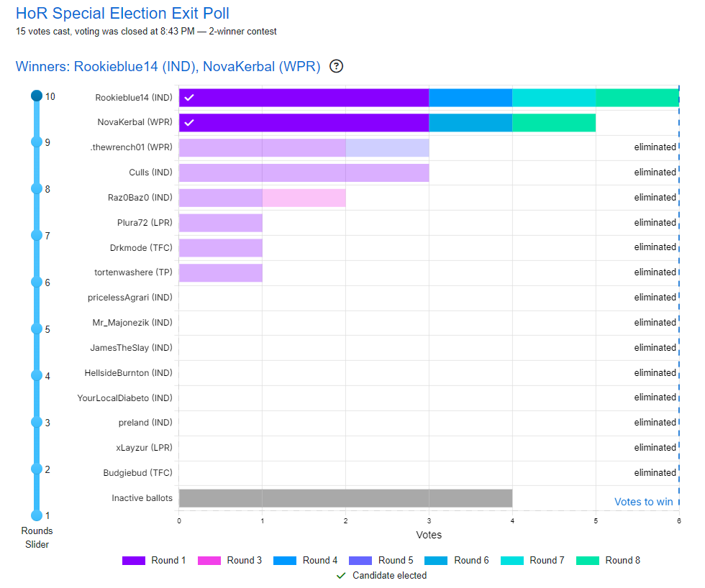Viewport: 705px width, 588px height.
Task: Click the help question mark icon
Action: 336,66
